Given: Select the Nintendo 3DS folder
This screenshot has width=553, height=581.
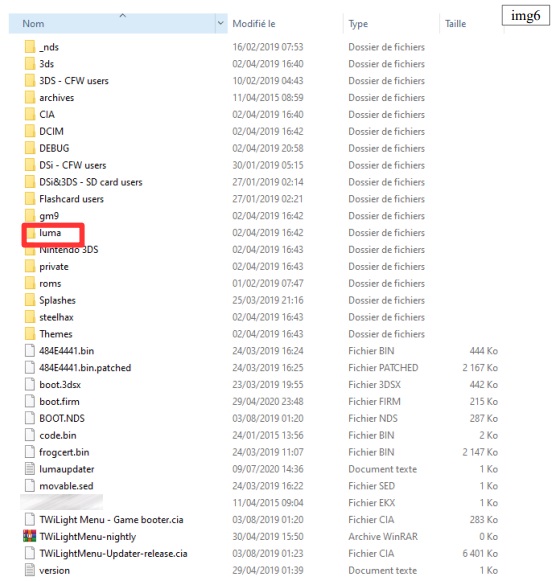Looking at the screenshot, I should tap(69, 250).
